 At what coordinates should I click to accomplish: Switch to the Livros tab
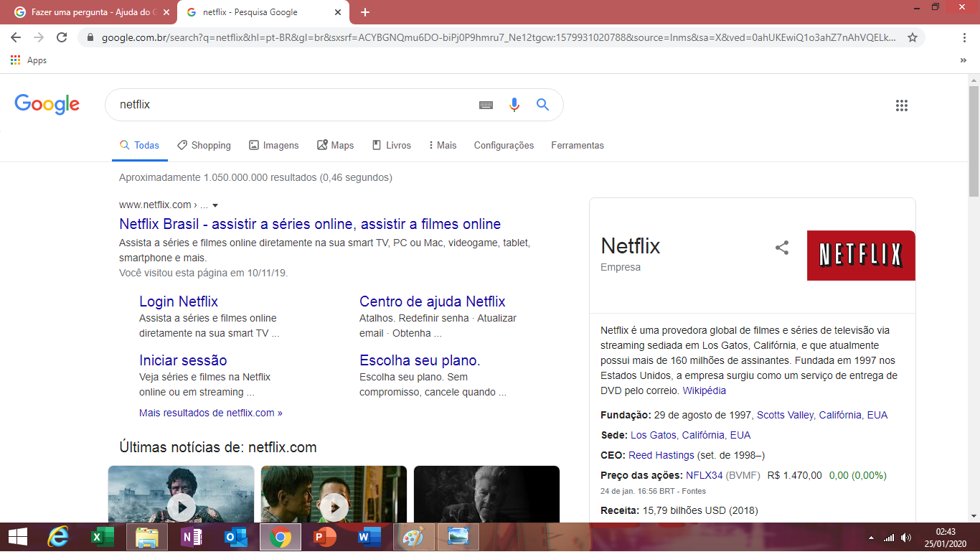[x=391, y=145]
